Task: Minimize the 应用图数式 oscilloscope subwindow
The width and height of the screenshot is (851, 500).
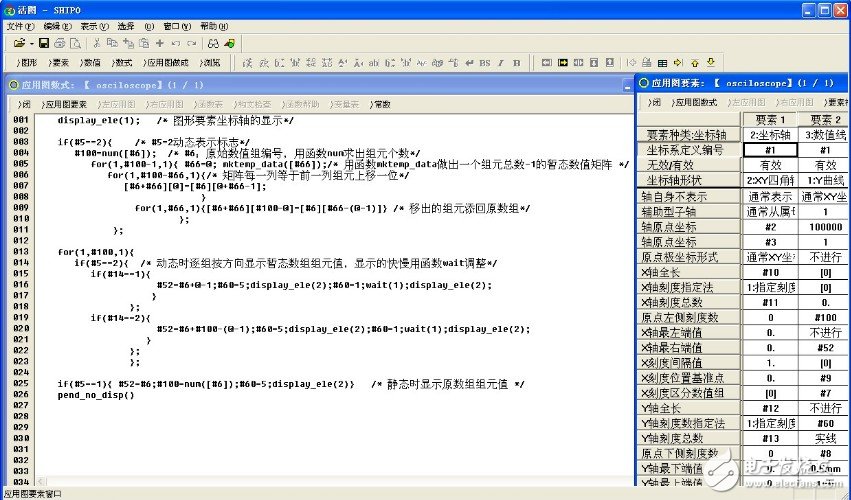Action: pyautogui.click(x=626, y=86)
